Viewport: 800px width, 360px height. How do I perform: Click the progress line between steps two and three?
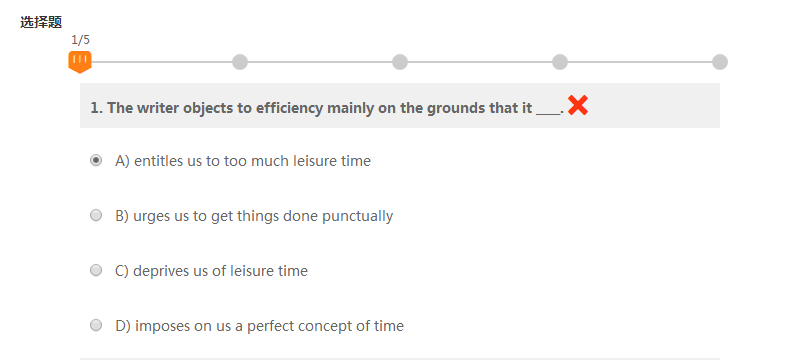click(320, 62)
